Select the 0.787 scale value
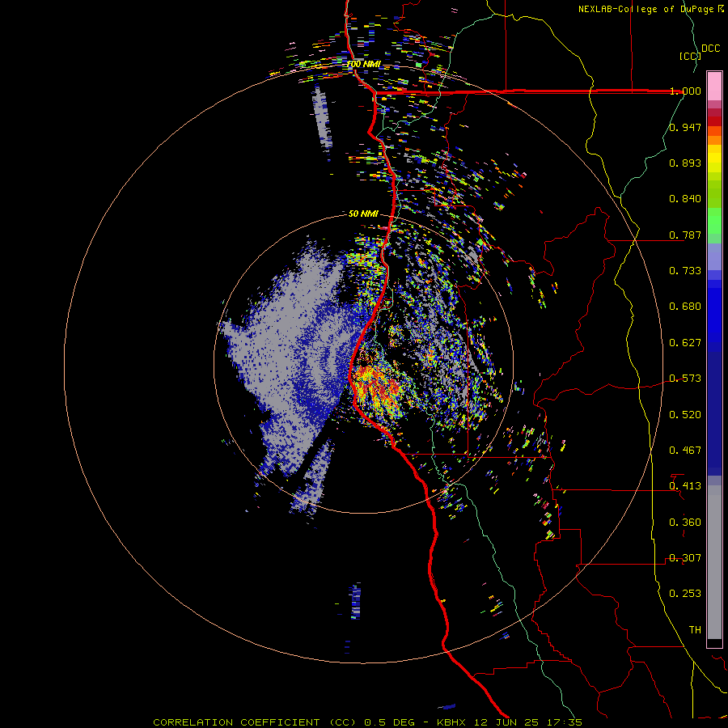 (685, 235)
